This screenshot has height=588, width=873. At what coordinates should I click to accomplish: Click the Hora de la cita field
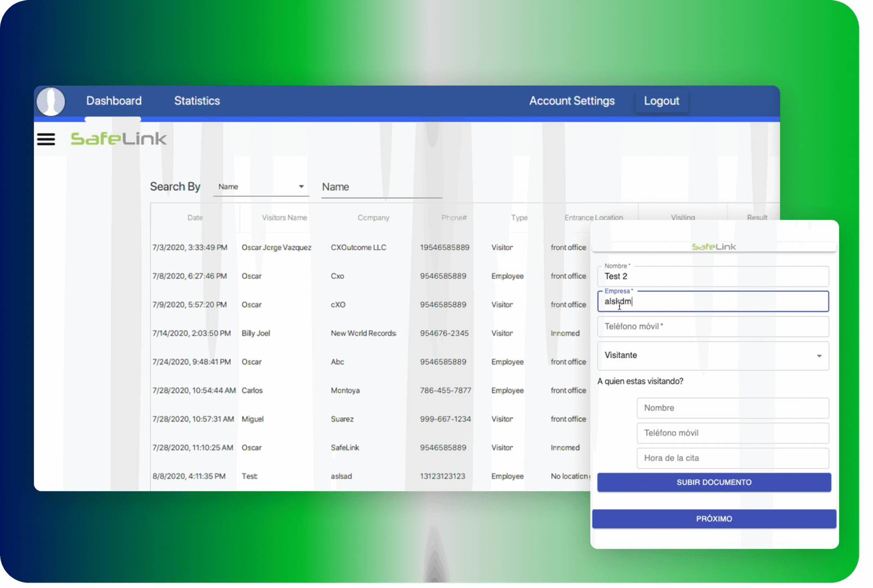(x=732, y=458)
